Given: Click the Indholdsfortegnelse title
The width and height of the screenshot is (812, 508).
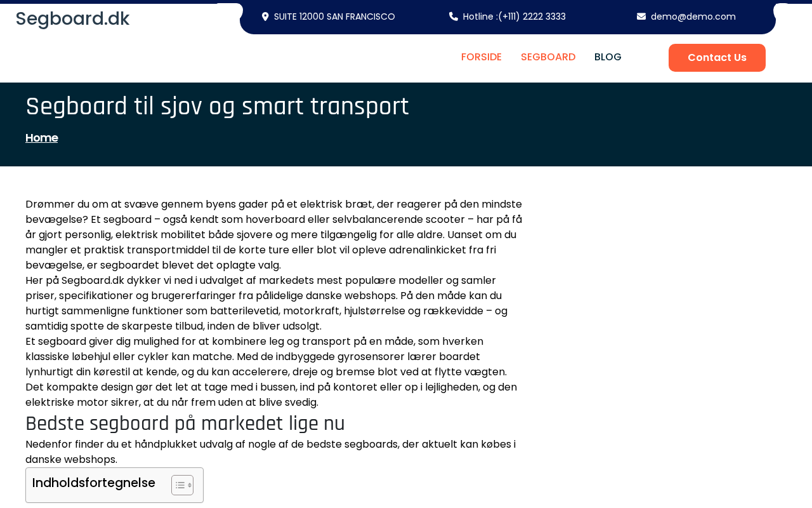Looking at the screenshot, I should click(x=94, y=483).
